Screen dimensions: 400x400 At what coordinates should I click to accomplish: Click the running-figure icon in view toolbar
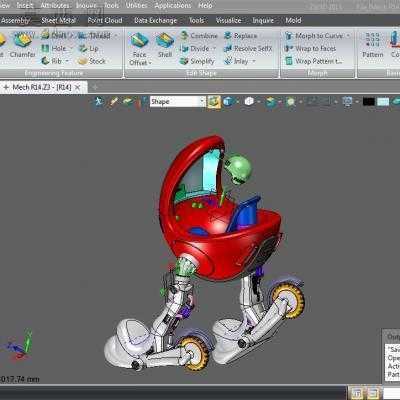tap(99, 101)
